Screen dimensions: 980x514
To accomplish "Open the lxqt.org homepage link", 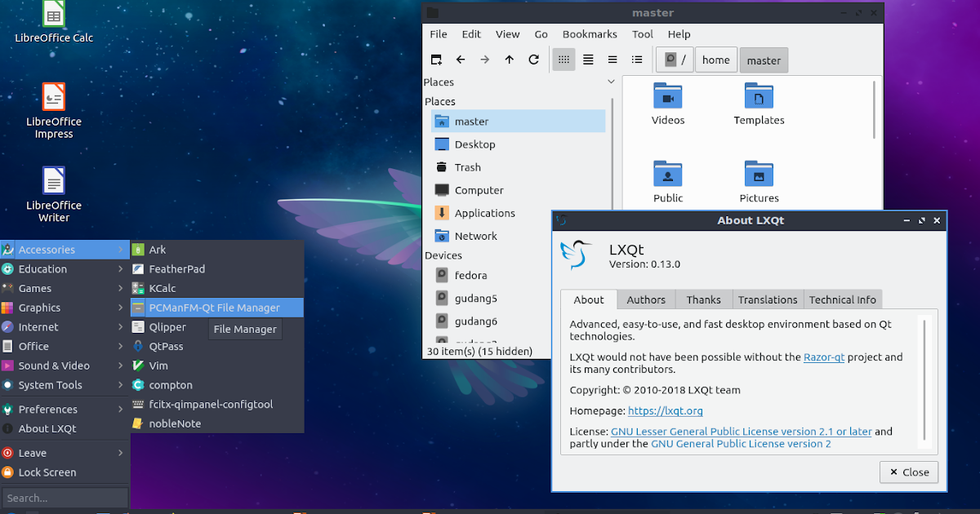I will point(665,410).
